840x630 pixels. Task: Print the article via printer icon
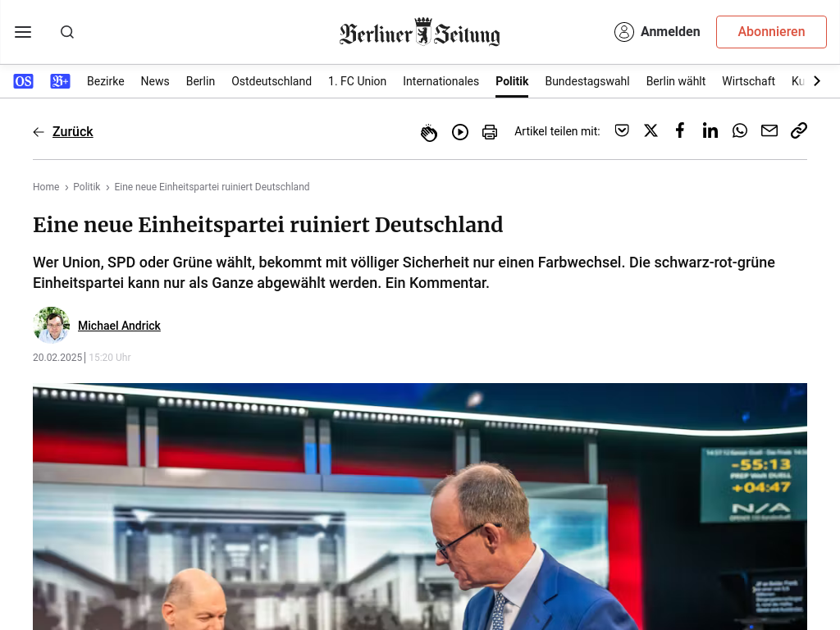pyautogui.click(x=490, y=132)
